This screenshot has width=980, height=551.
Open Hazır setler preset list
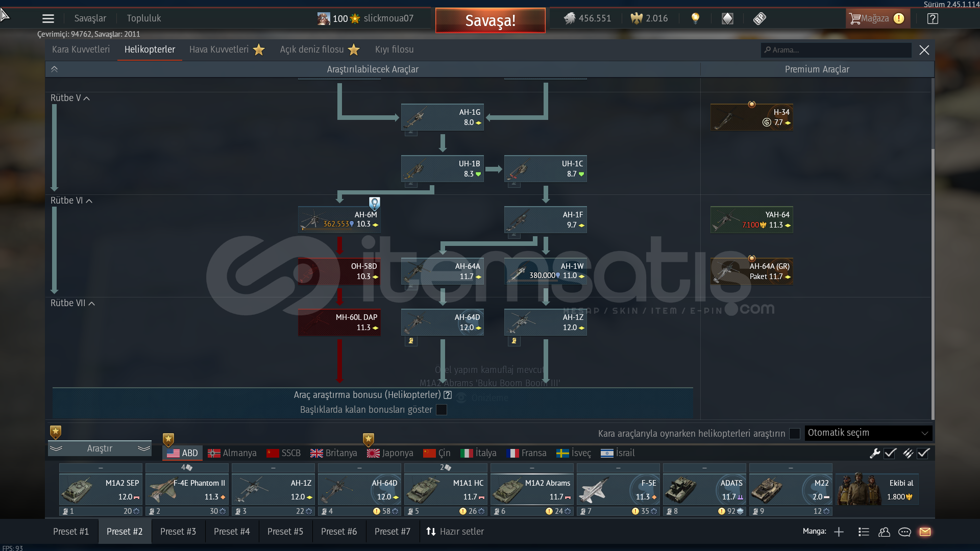point(455,532)
